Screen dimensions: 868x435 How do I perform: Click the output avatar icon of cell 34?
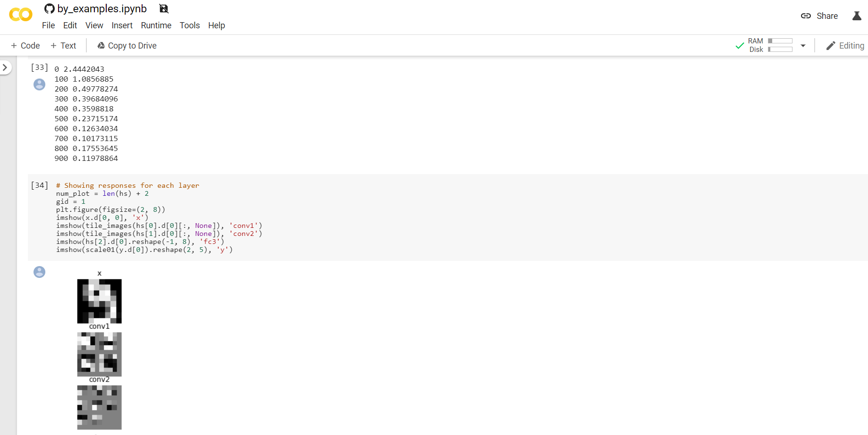[x=40, y=272]
